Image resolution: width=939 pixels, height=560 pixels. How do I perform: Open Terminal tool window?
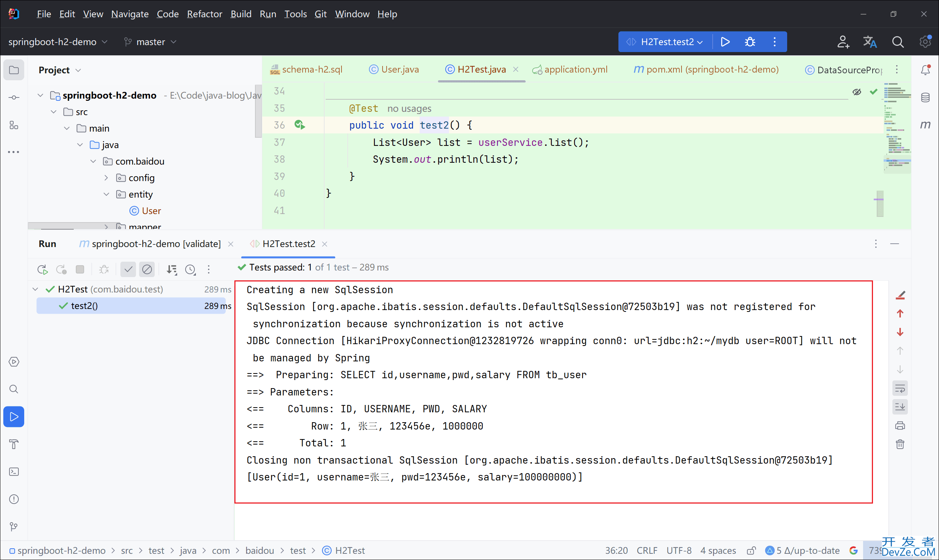coord(14,472)
